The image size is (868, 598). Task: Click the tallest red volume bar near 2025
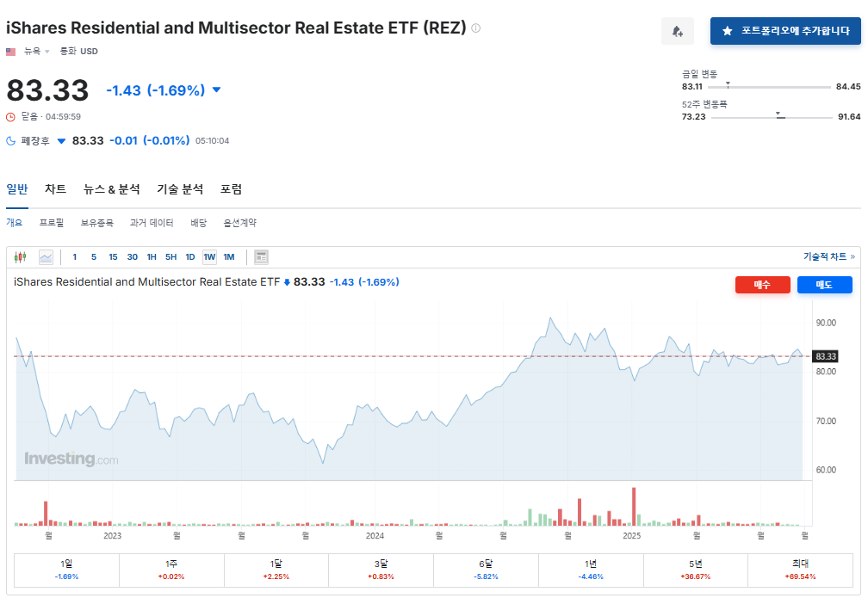coord(634,506)
